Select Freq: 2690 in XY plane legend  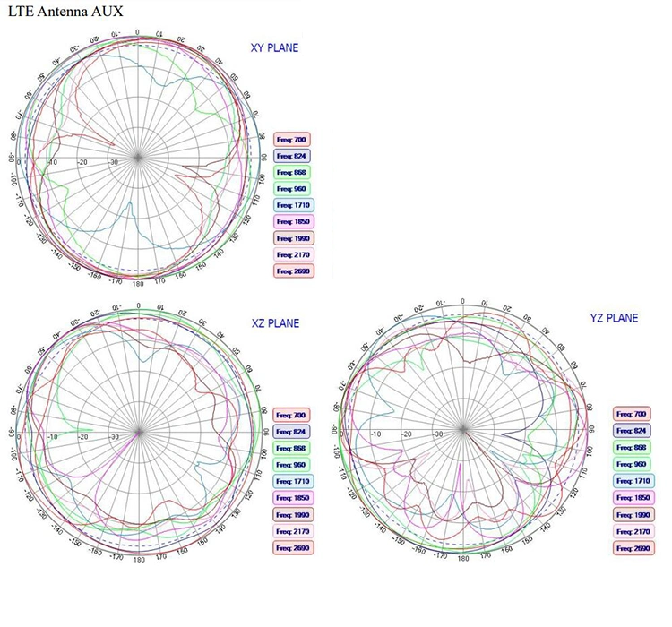pos(291,271)
